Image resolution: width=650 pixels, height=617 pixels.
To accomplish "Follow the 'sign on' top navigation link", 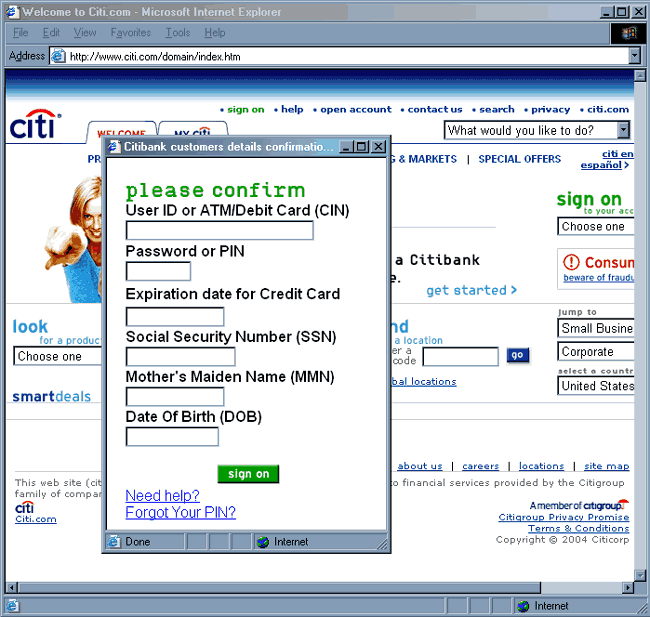I will point(245,109).
